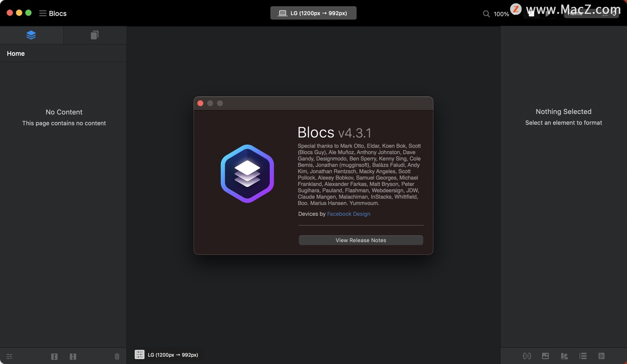Click the LG breakpoint dropdown selector

click(x=313, y=13)
